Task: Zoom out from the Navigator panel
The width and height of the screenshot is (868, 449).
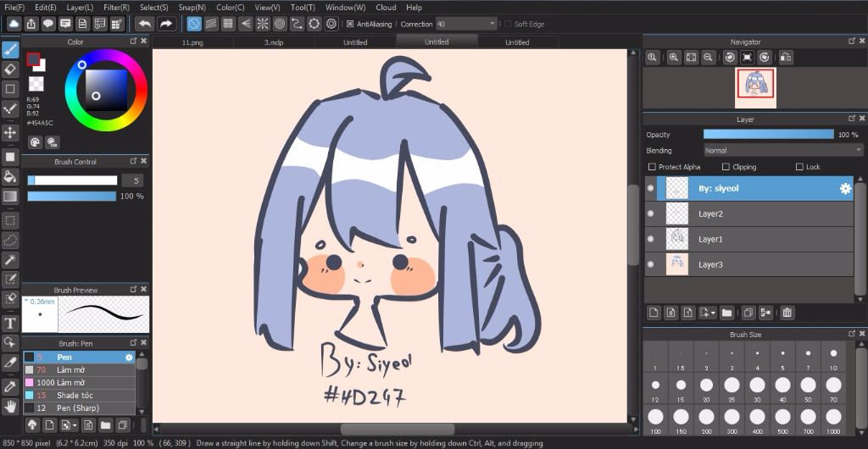Action: 708,57
